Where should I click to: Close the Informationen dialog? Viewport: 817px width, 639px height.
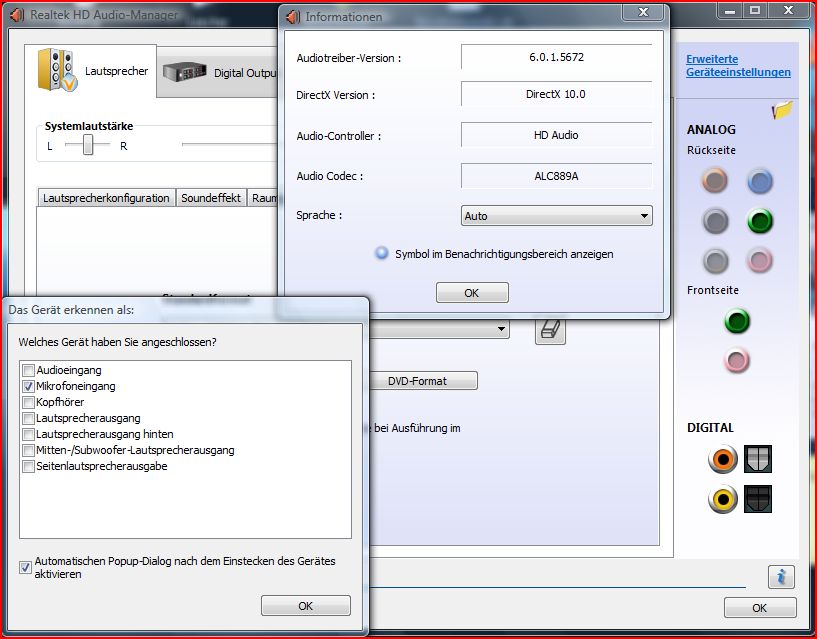[x=643, y=12]
